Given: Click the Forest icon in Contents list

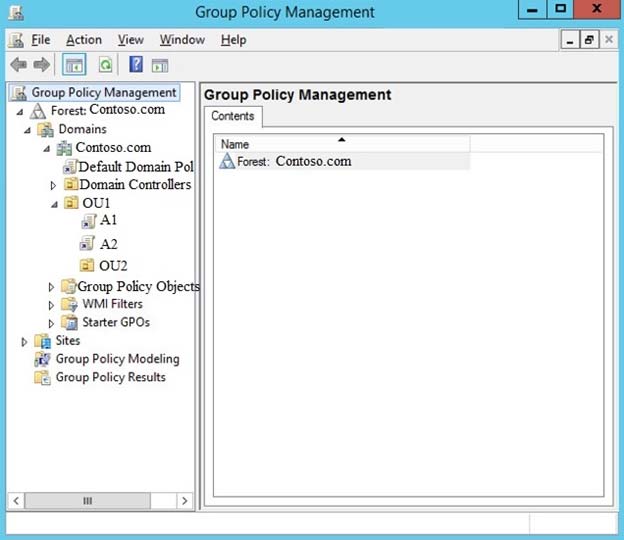Looking at the screenshot, I should coord(227,161).
